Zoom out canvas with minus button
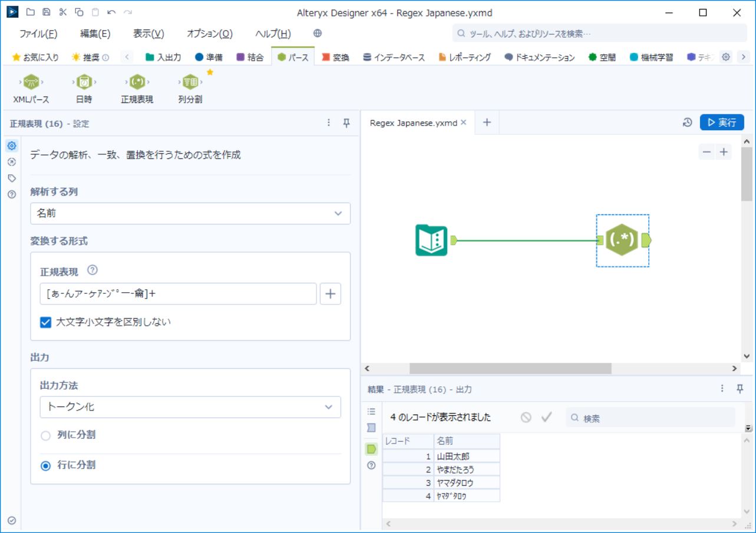The image size is (756, 533). 707,152
